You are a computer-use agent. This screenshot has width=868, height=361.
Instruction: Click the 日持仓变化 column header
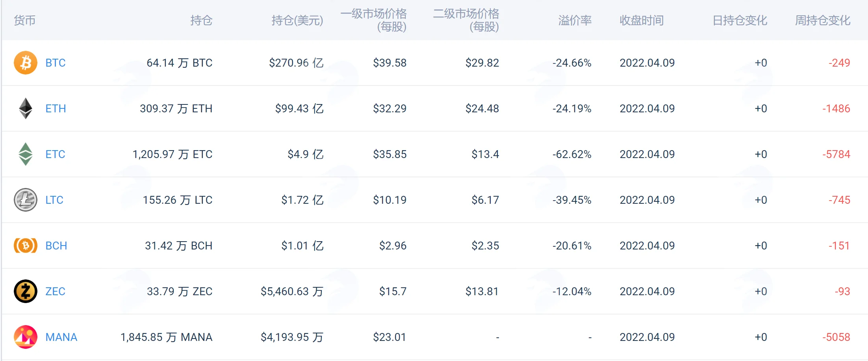(740, 20)
